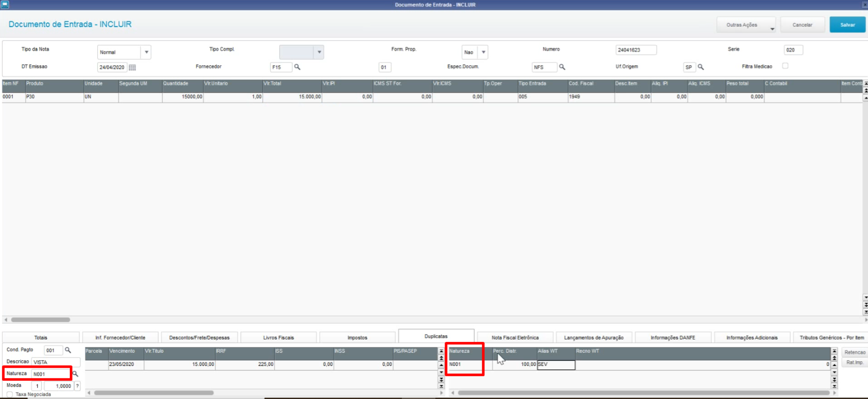
Task: Click the Salvar button
Action: (847, 25)
